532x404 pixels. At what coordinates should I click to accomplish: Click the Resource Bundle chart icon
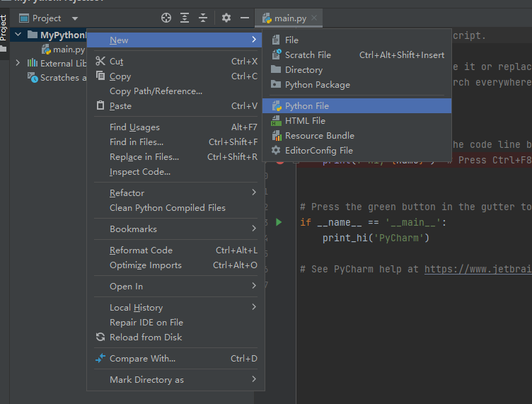[277, 136]
